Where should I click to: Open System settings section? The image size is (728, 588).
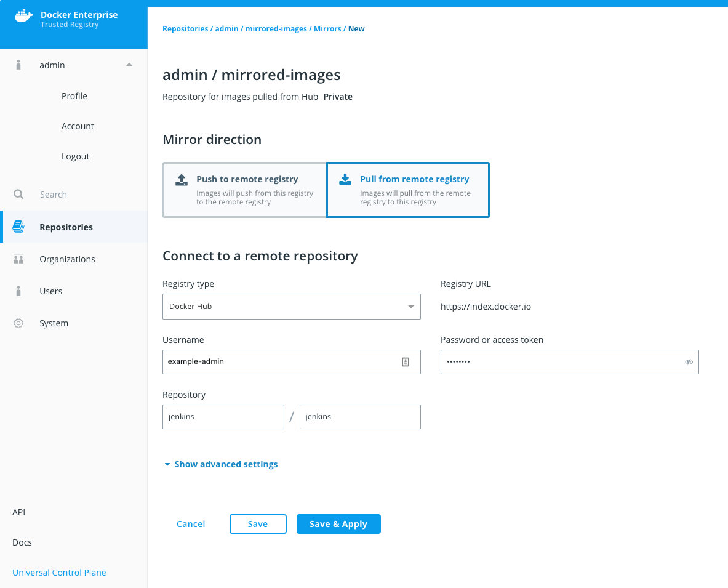[x=74, y=323]
